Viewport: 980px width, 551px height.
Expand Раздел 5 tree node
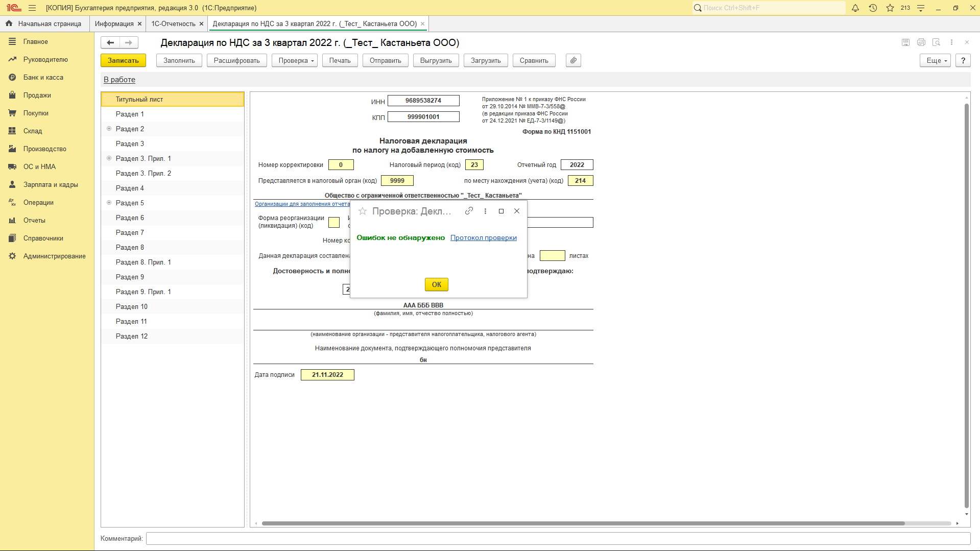[x=109, y=203]
